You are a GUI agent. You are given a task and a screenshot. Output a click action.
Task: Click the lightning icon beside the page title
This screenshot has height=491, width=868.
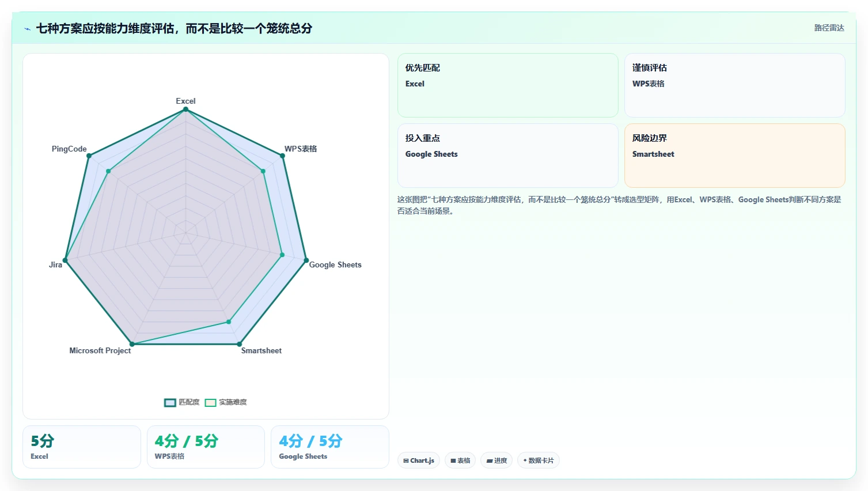(27, 29)
